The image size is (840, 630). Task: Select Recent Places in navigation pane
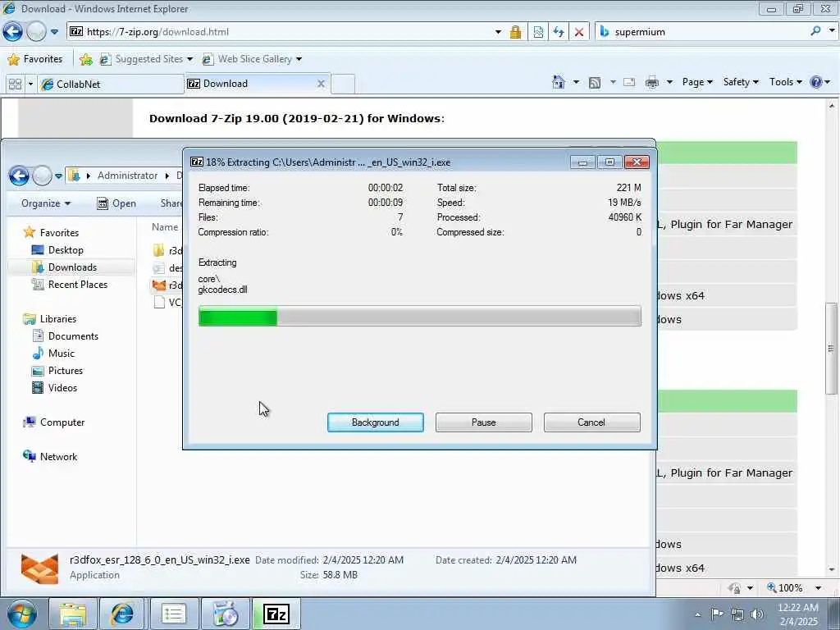70,285
